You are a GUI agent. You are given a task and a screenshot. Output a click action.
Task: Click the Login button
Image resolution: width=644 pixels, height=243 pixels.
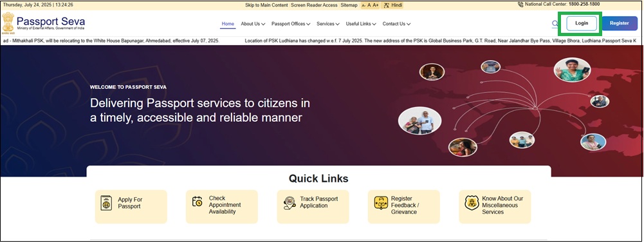[582, 23]
